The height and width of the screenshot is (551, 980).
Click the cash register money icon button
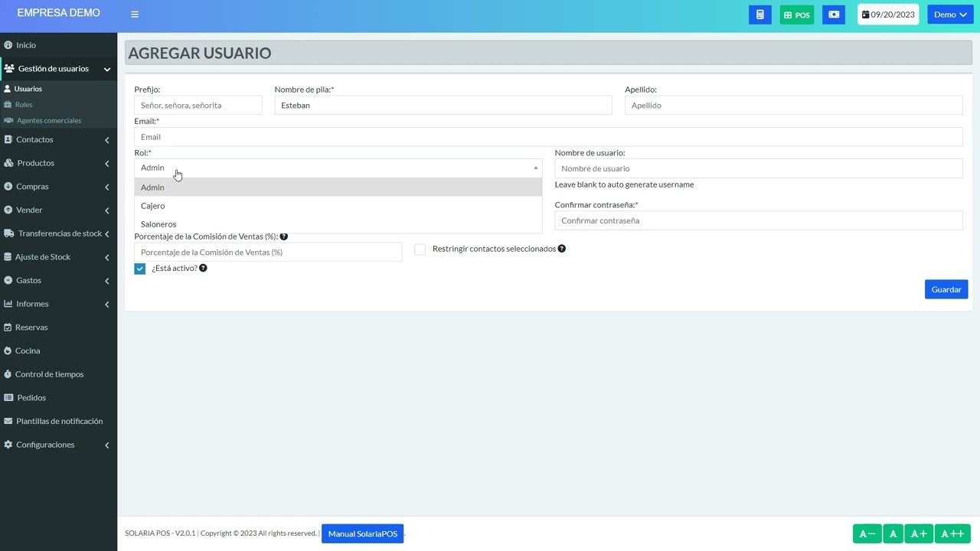point(834,15)
